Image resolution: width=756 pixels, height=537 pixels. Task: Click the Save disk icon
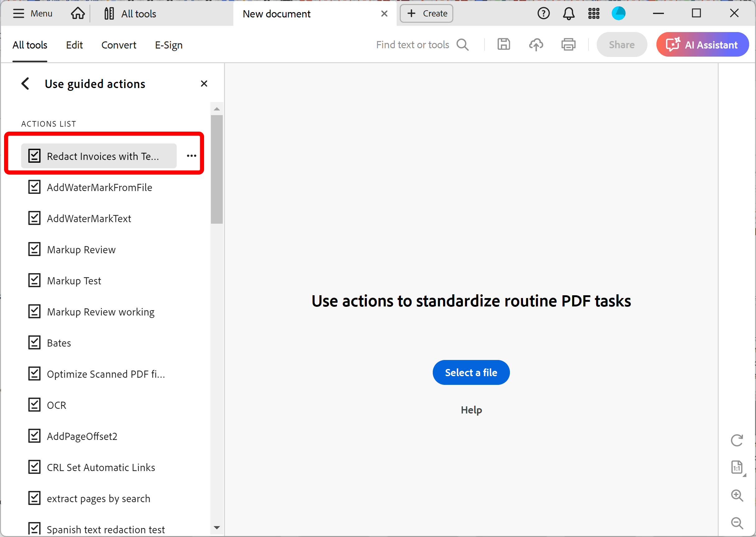(x=503, y=44)
